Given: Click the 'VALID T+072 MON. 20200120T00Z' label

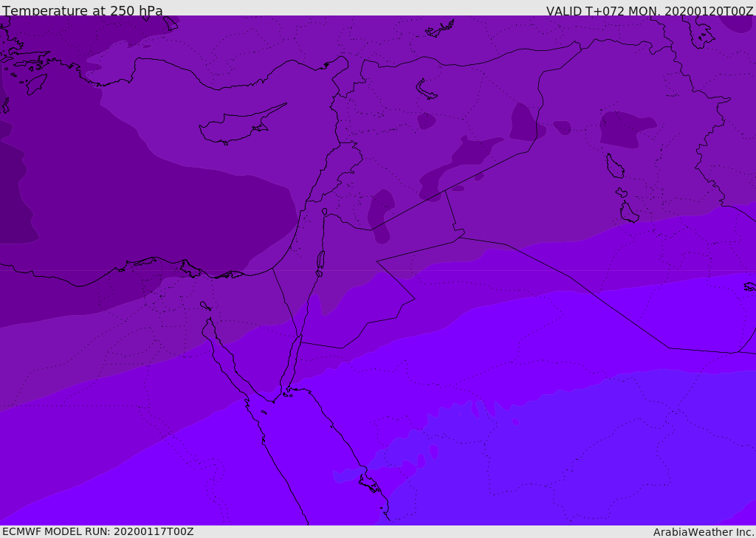Looking at the screenshot, I should tap(650, 11).
